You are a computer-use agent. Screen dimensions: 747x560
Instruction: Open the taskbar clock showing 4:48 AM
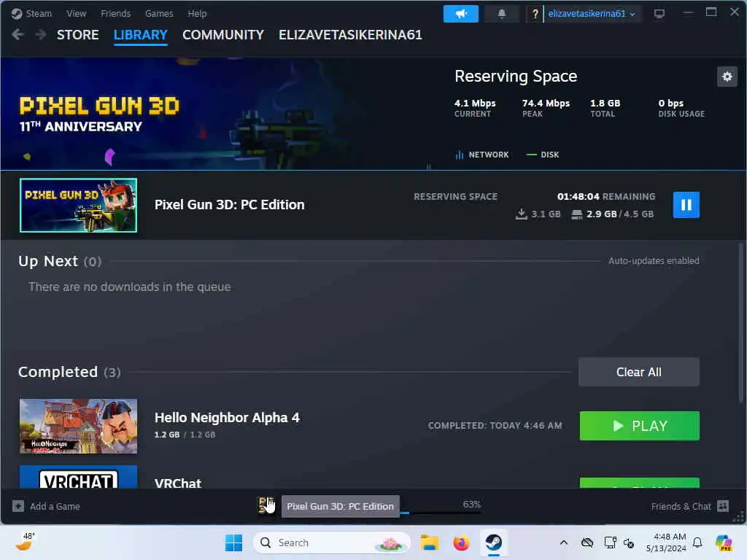pyautogui.click(x=666, y=542)
